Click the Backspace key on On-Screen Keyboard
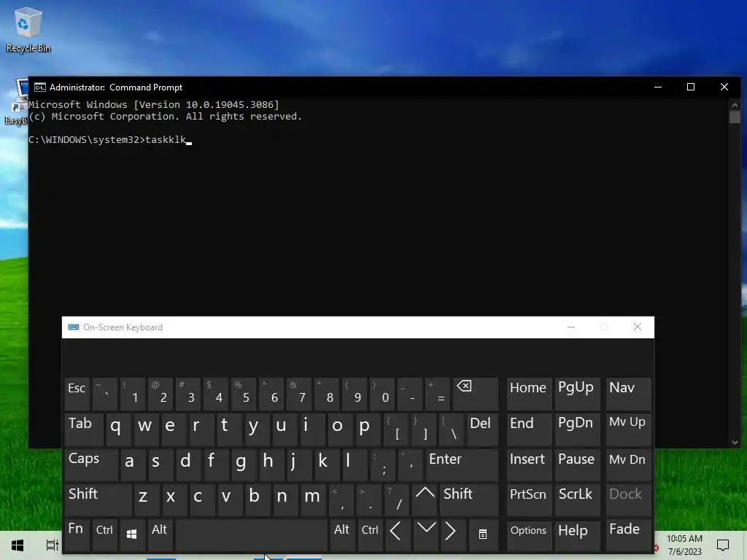 coord(475,393)
